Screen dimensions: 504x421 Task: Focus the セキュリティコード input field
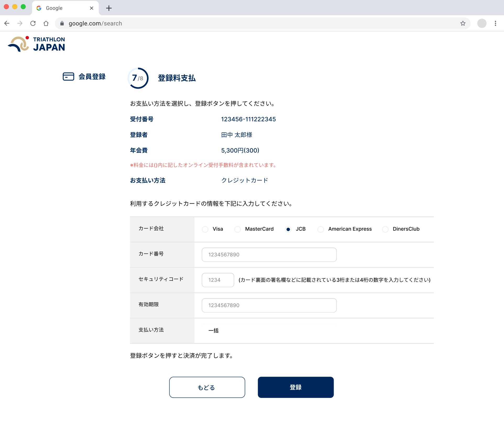point(218,280)
